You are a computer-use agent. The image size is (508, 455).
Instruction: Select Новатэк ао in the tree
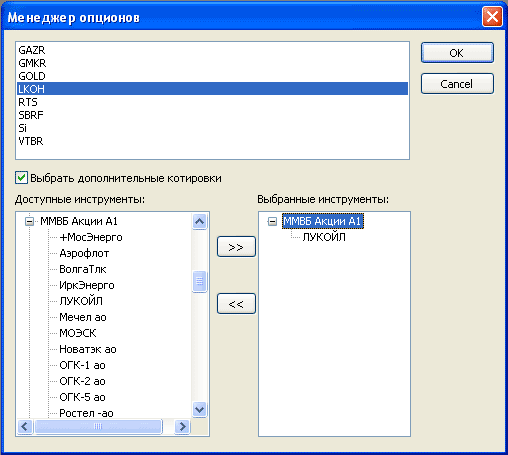coord(88,349)
